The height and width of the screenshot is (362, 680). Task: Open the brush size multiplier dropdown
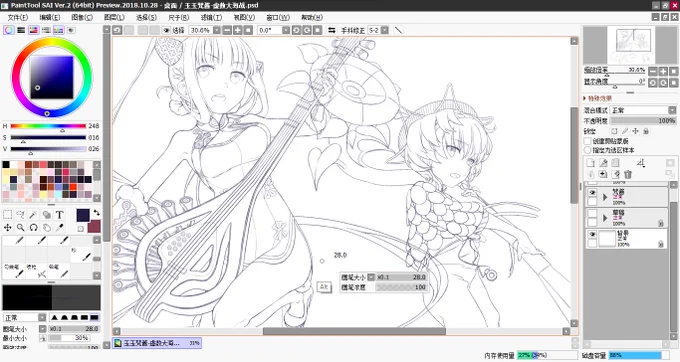coord(42,329)
